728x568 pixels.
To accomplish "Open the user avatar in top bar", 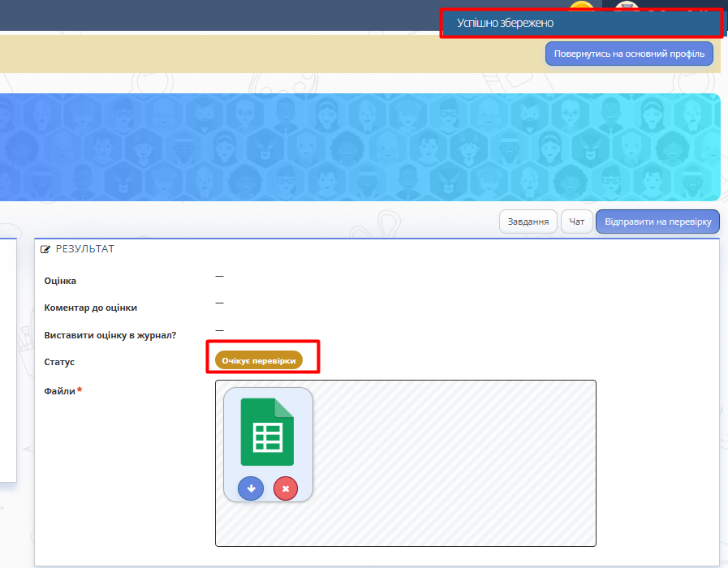I will (627, 7).
